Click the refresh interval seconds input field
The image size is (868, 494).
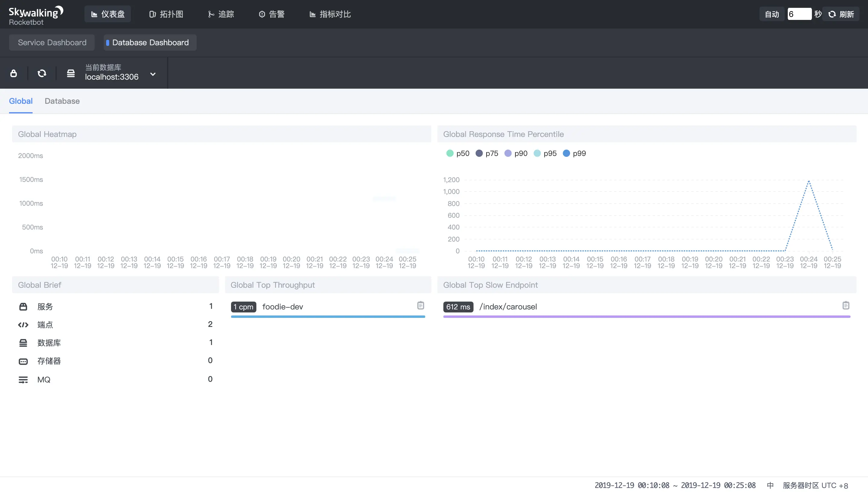pos(799,14)
